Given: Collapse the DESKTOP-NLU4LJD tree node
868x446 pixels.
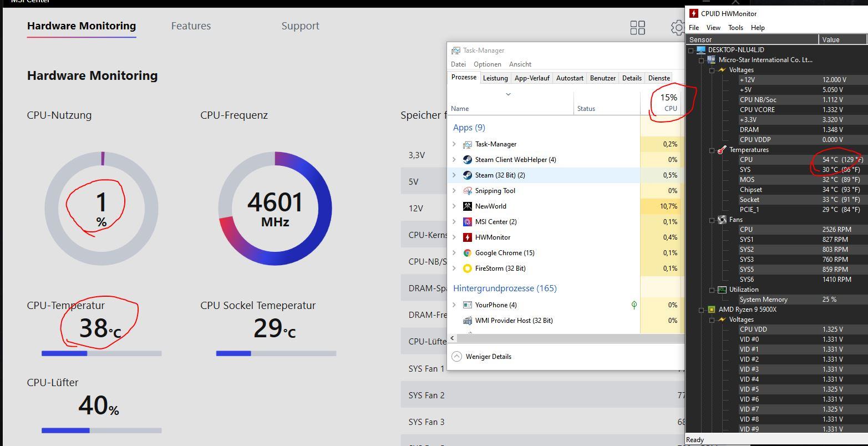Looking at the screenshot, I should (691, 50).
